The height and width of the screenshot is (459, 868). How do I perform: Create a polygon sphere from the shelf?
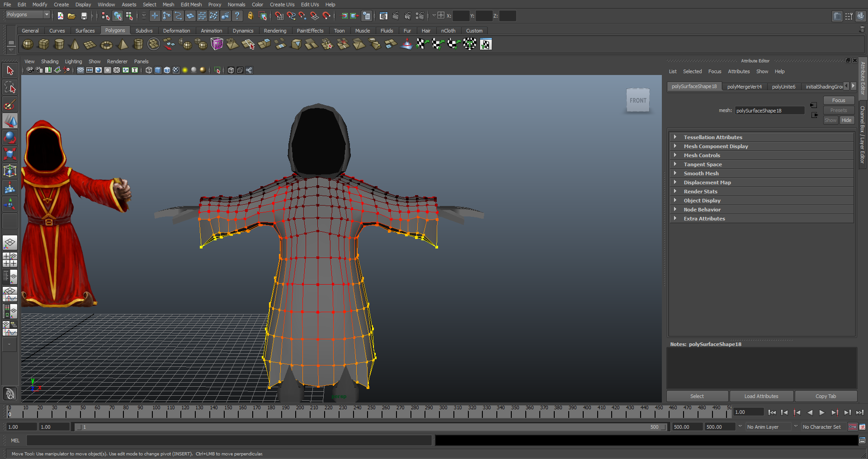(28, 44)
